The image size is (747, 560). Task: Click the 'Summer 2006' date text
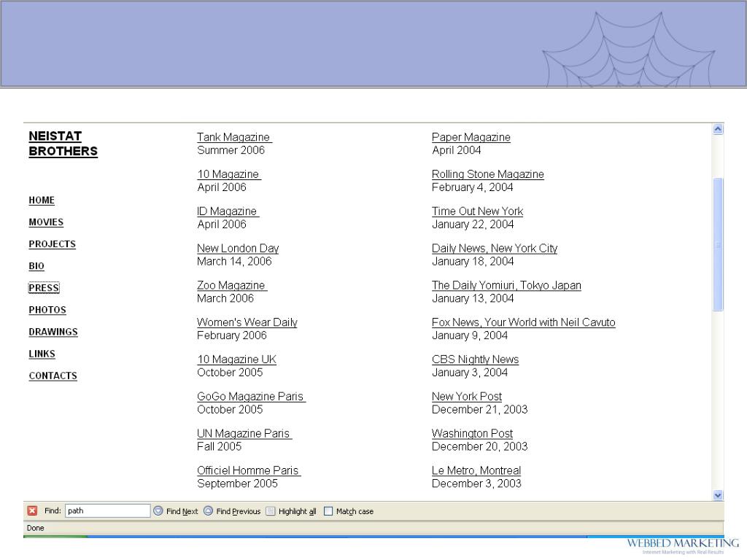coord(231,150)
